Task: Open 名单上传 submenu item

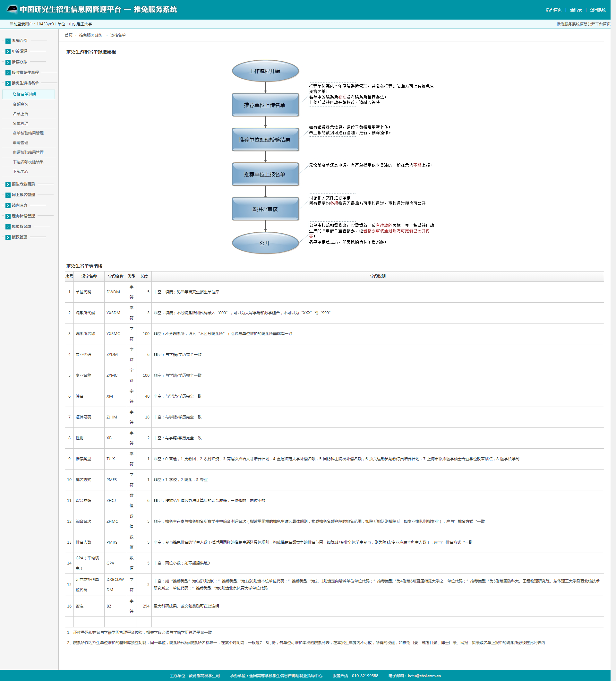Action: (21, 114)
